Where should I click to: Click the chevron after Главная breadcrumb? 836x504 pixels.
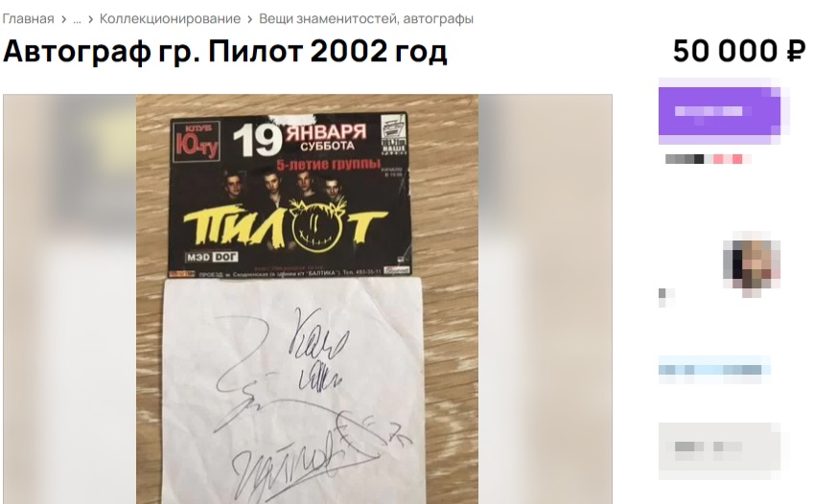(x=63, y=19)
